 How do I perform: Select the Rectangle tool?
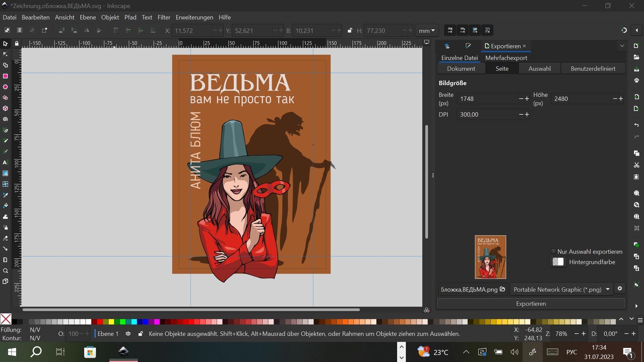5,76
